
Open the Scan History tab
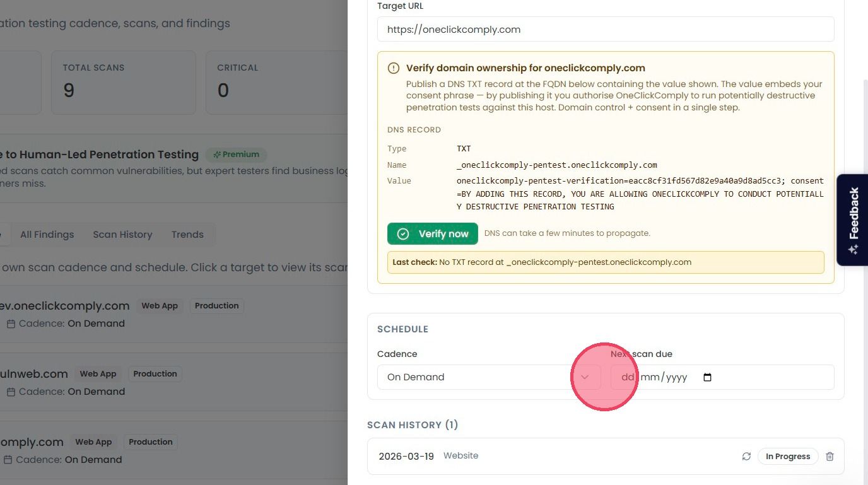(122, 235)
